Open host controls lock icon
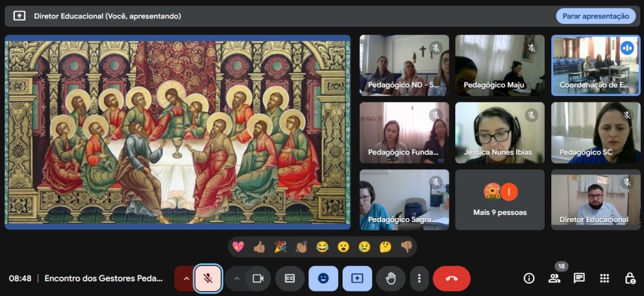 coord(630,279)
